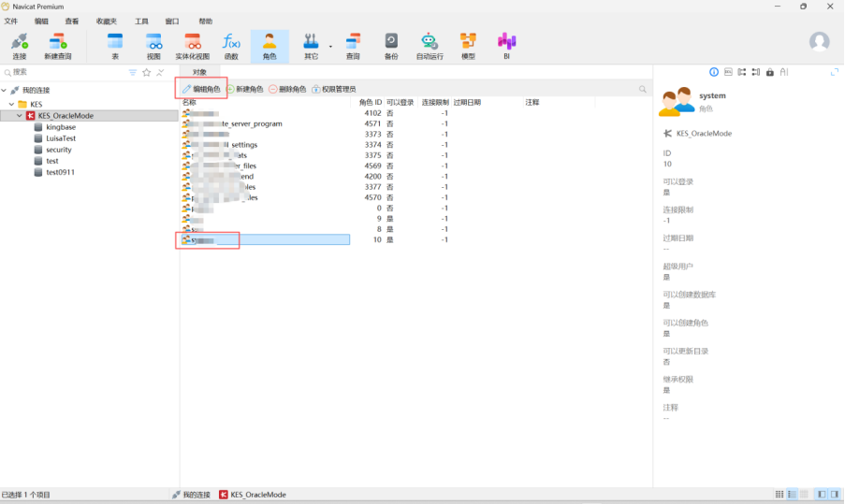Click the 自动运行 (Automation) robot icon
This screenshot has width=845, height=504.
click(x=429, y=45)
